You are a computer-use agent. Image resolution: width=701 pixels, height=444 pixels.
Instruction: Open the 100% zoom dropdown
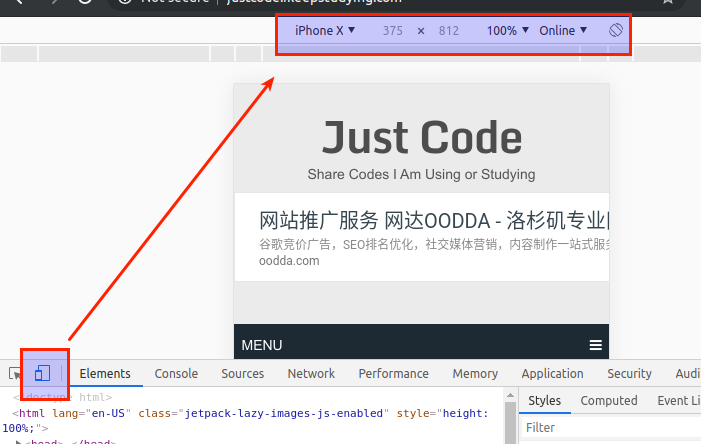point(507,30)
